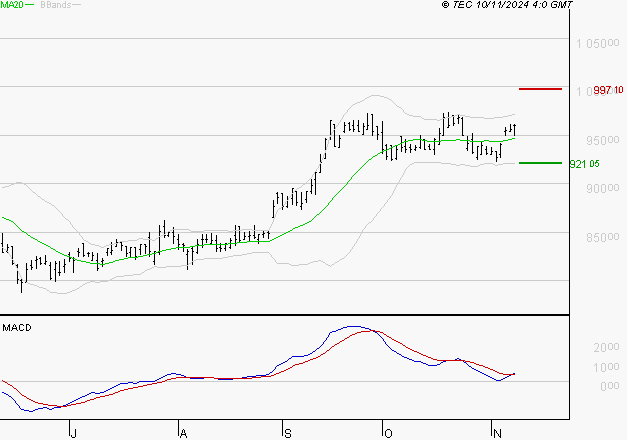
Task: Click the 900.00 price axis label
Action: [x=603, y=188]
